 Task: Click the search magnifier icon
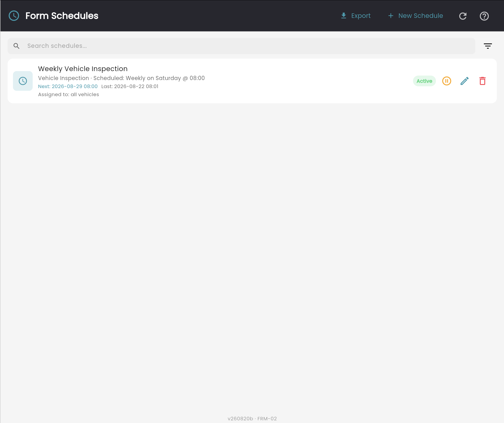coord(16,46)
